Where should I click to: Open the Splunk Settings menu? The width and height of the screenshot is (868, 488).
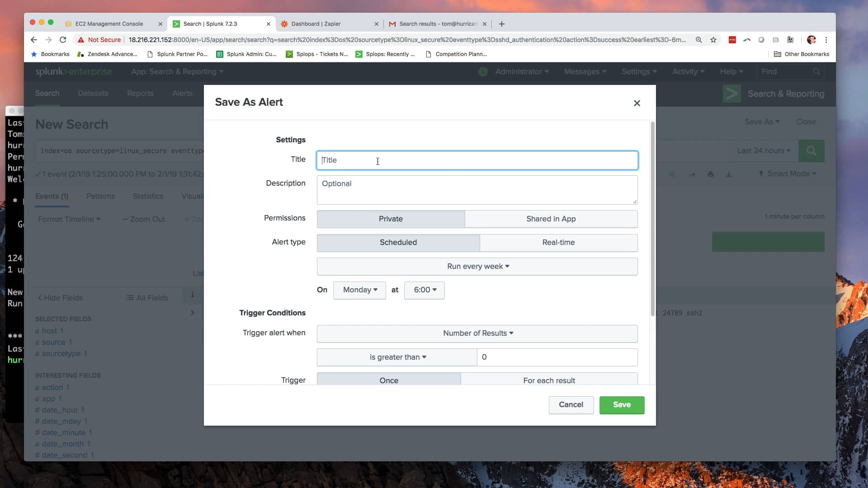click(638, 71)
